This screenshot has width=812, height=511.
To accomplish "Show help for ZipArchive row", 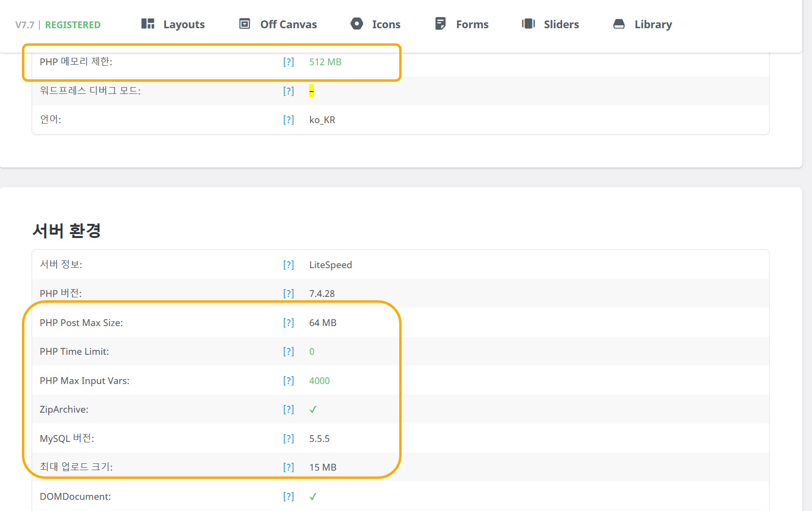I will tap(289, 409).
